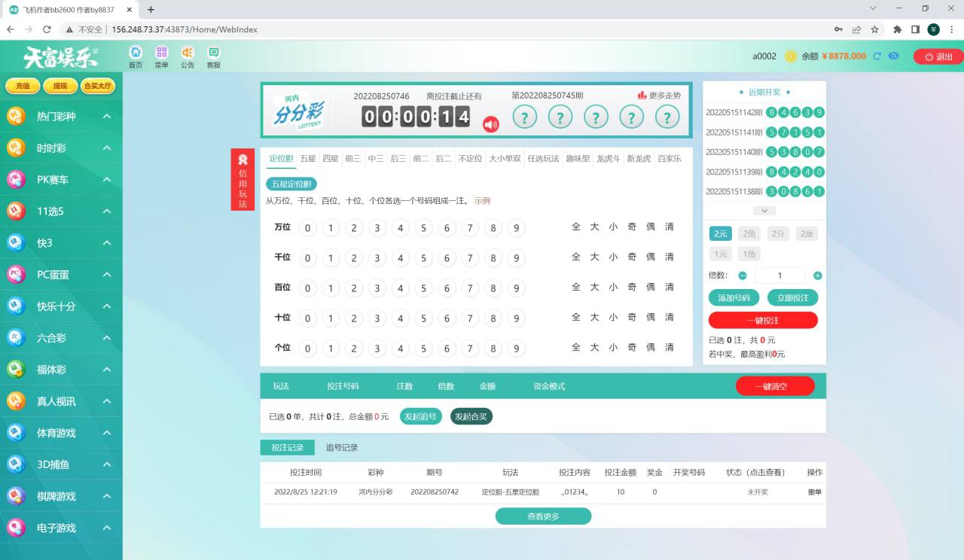Refresh the account balance
This screenshot has width=964, height=560.
click(877, 56)
